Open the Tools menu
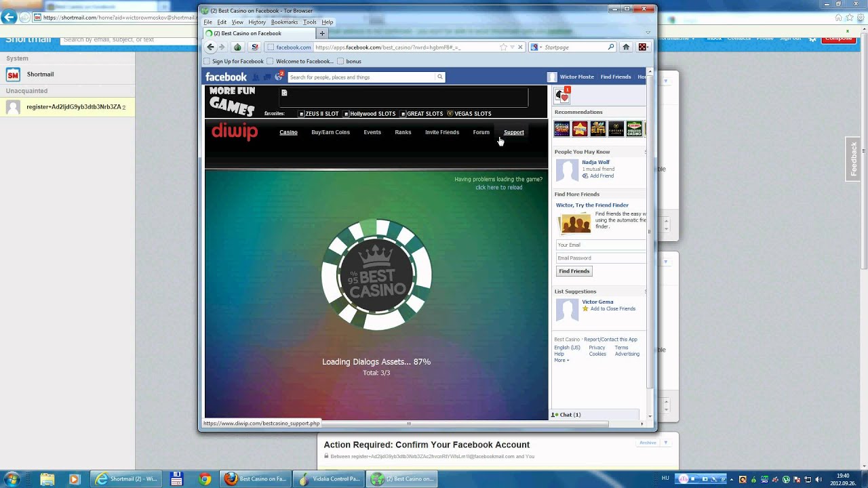The image size is (868, 488). 310,22
